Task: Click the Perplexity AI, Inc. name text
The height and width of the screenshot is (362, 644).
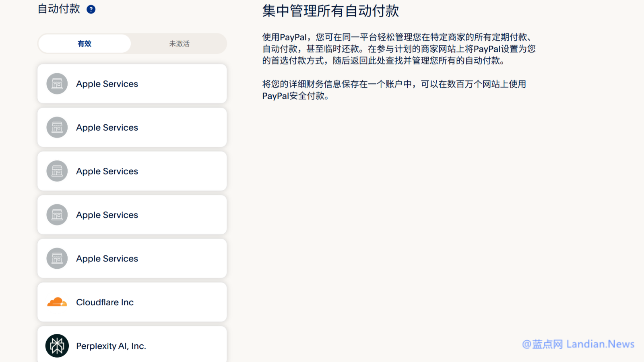Action: (111, 346)
